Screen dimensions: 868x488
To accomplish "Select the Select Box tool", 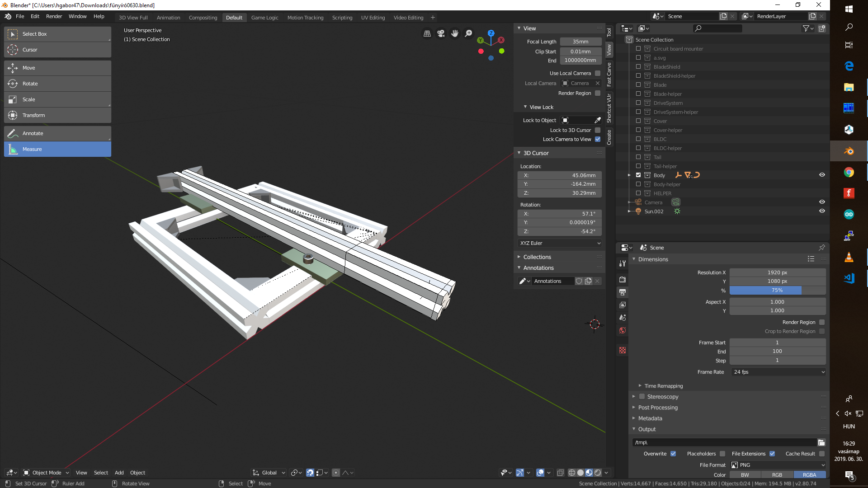I will [57, 34].
